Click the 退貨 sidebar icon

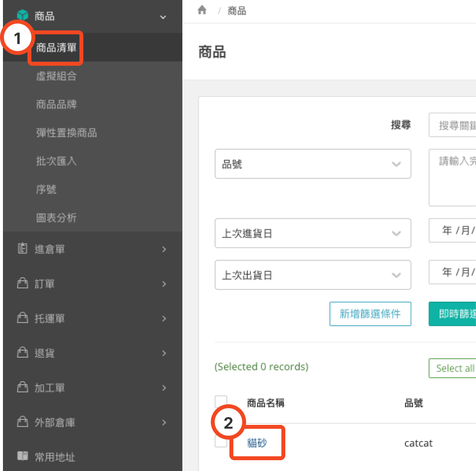point(23,353)
